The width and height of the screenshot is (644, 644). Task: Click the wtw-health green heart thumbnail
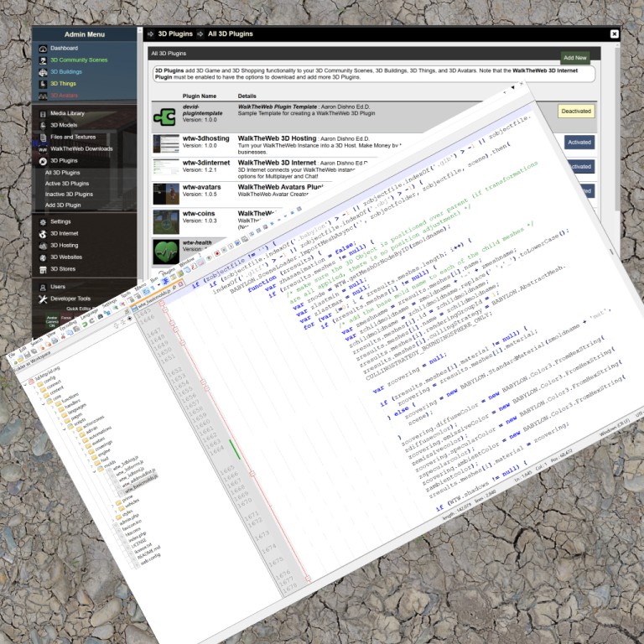[x=166, y=252]
